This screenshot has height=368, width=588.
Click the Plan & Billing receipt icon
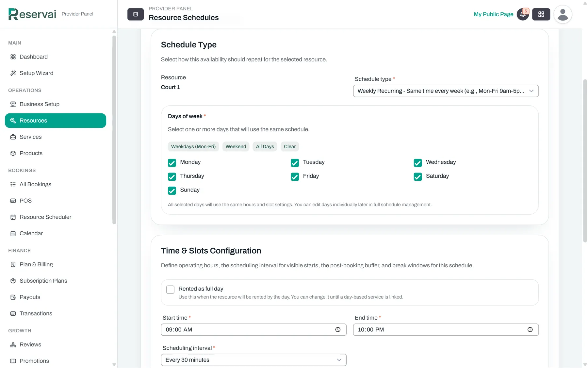[13, 264]
